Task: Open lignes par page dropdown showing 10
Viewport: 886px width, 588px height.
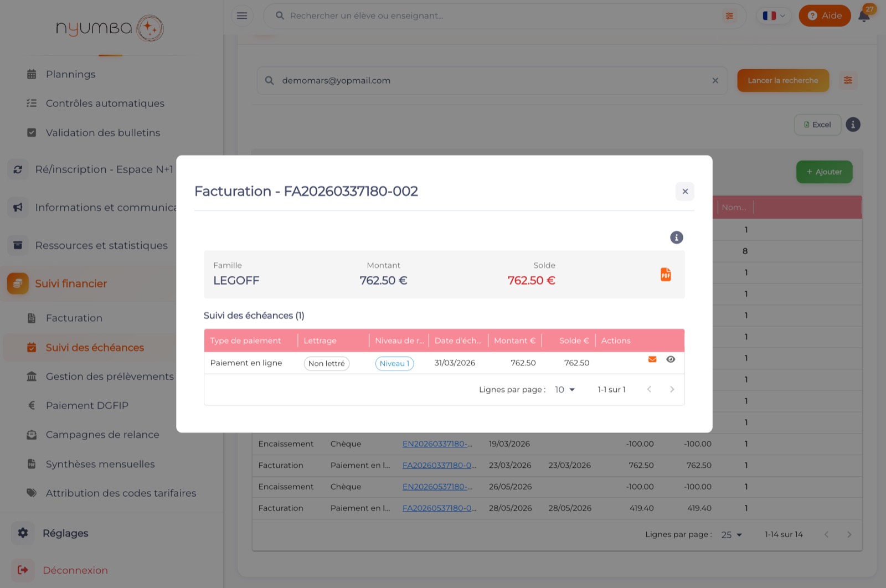Action: tap(565, 390)
